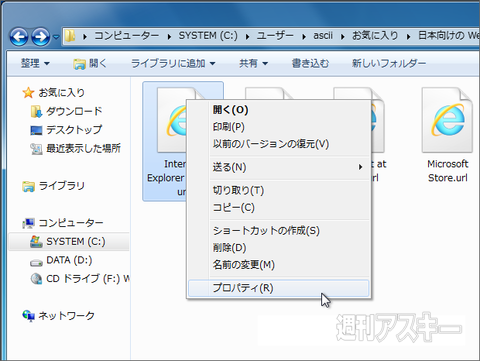Click the ネットワーク globe icon
The height and width of the screenshot is (361, 480).
click(28, 316)
